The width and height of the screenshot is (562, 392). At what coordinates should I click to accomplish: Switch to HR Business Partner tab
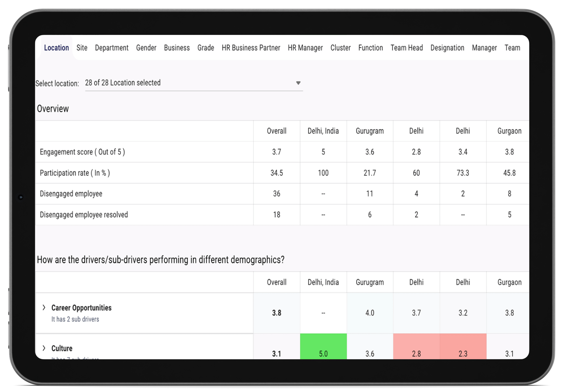(251, 48)
